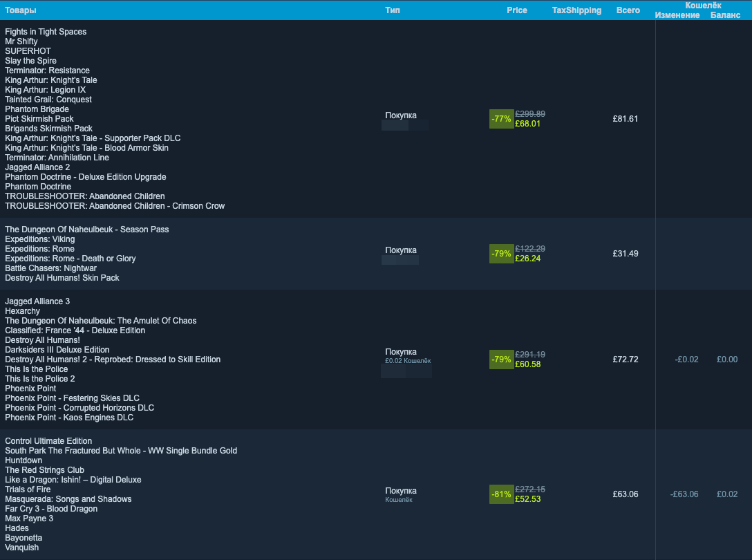752x560 pixels.
Task: Click Battle Chasers: Nightwar entry
Action: [50, 268]
